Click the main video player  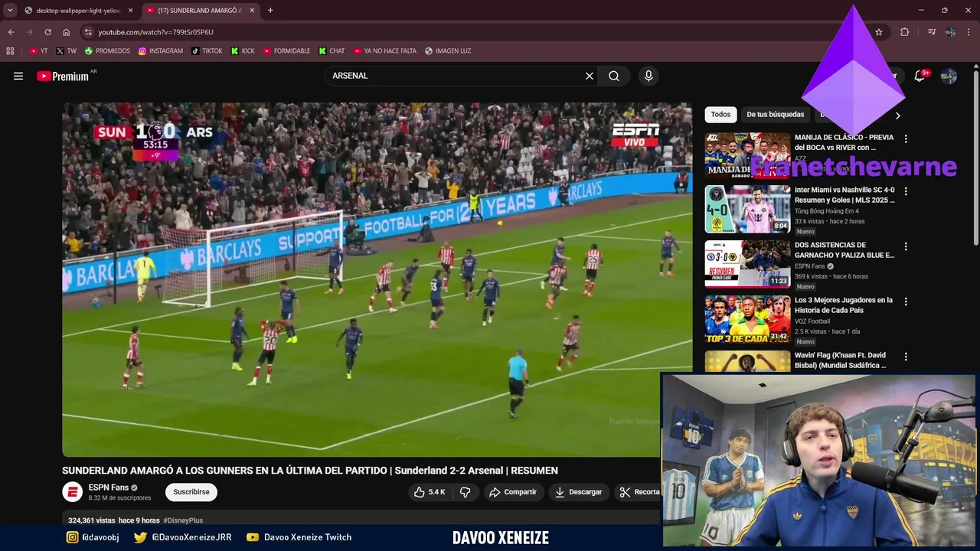click(x=377, y=279)
